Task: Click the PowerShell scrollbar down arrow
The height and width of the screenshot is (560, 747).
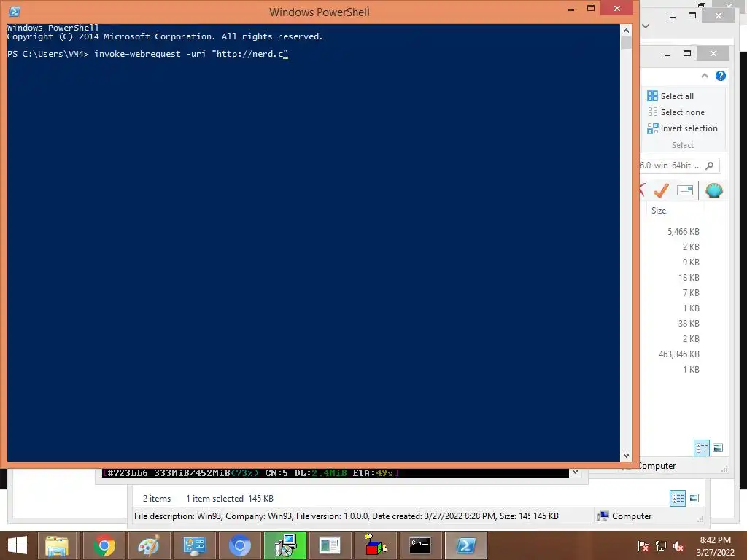Action: coord(626,456)
